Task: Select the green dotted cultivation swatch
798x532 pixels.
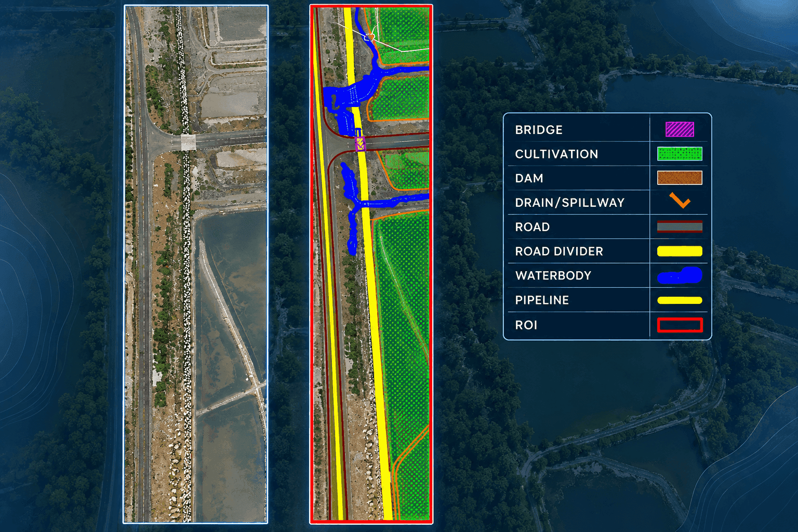Action: [x=680, y=154]
